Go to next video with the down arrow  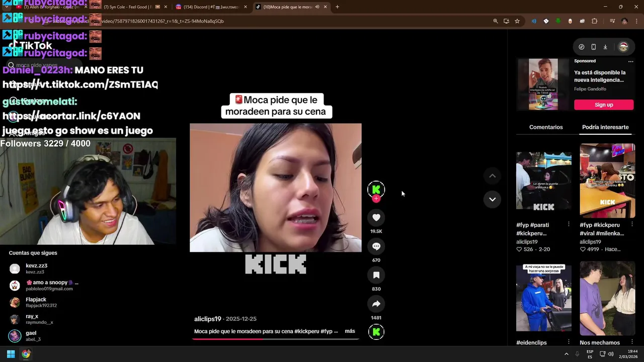pos(492,199)
